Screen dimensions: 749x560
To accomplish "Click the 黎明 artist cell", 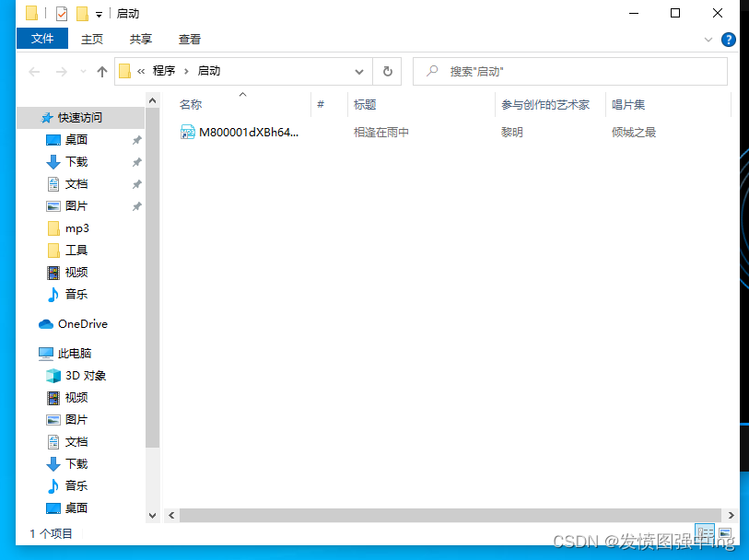I will point(511,133).
